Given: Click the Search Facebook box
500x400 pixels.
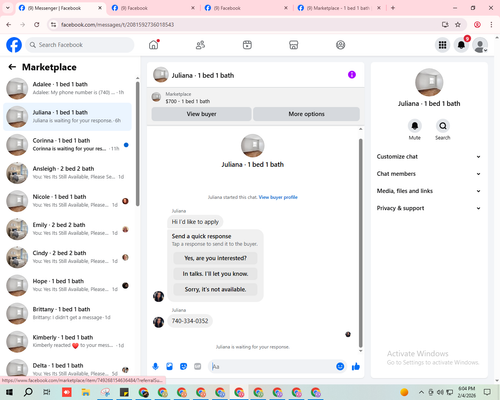Looking at the screenshot, I should [x=80, y=45].
